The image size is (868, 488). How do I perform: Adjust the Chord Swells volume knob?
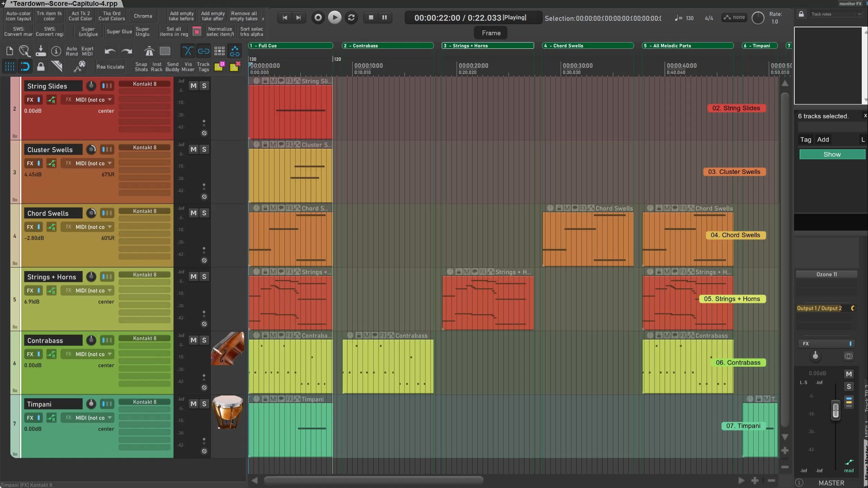91,213
